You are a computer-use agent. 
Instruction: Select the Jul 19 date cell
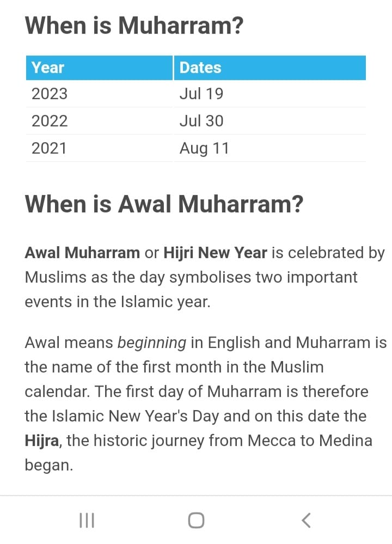click(x=270, y=94)
